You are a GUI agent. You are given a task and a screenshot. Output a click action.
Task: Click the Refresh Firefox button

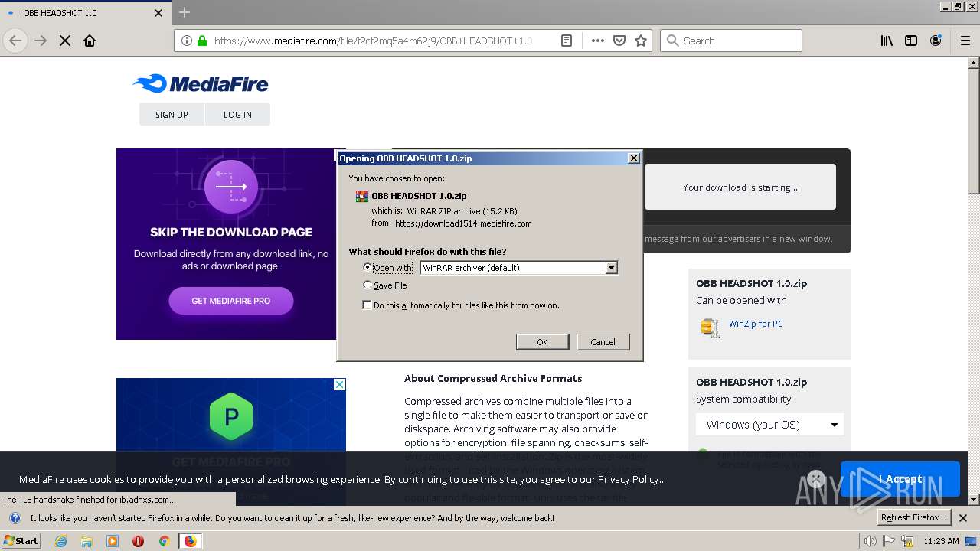pyautogui.click(x=913, y=518)
